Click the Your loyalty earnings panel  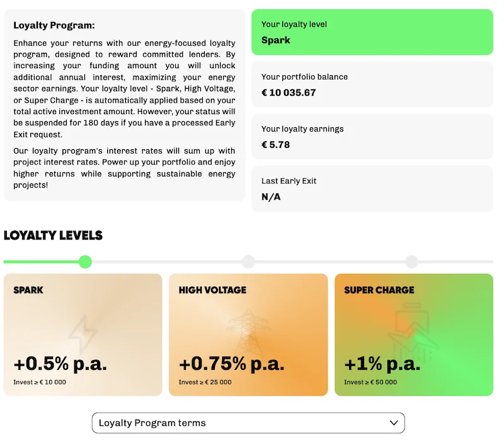pyautogui.click(x=372, y=137)
